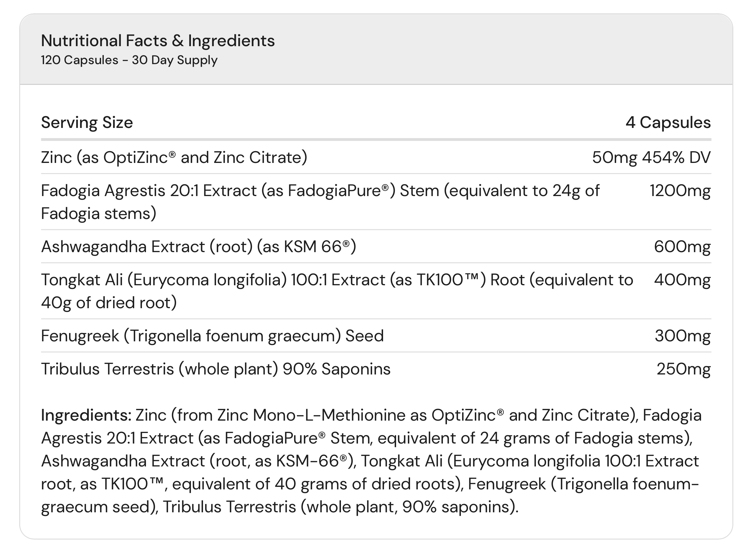Click the 250mg Tribulus amount
Image resolution: width=755 pixels, height=560 pixels.
(x=683, y=369)
